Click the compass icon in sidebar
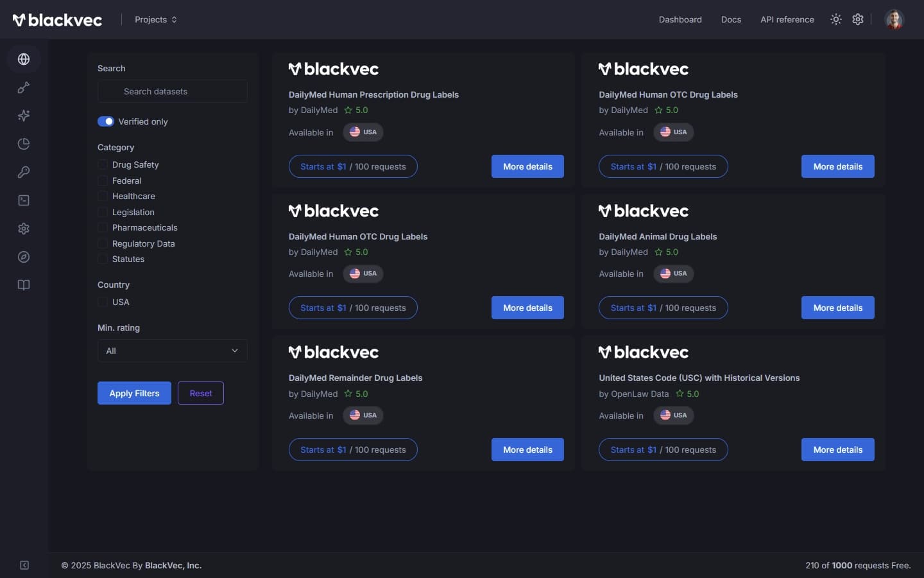This screenshot has height=578, width=924. click(24, 257)
